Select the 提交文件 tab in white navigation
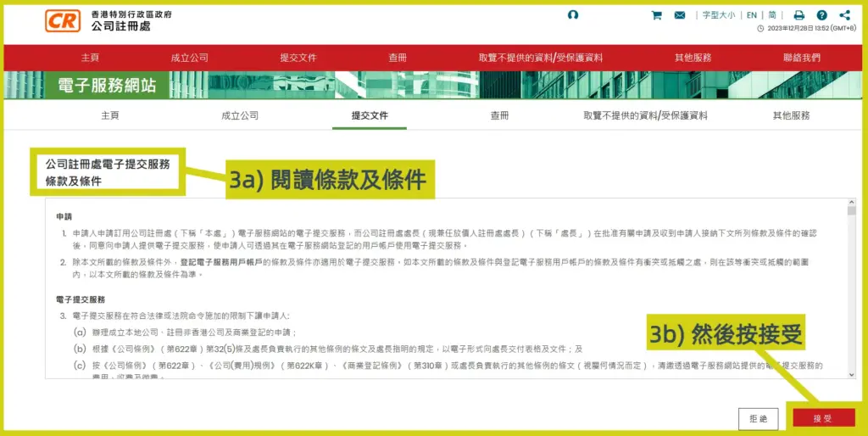The image size is (868, 436). tap(370, 115)
